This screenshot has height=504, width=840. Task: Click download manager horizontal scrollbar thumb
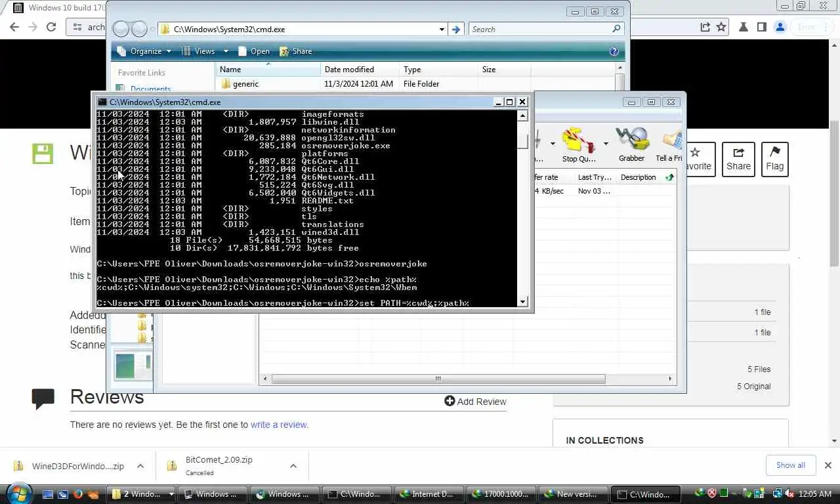pos(438,379)
